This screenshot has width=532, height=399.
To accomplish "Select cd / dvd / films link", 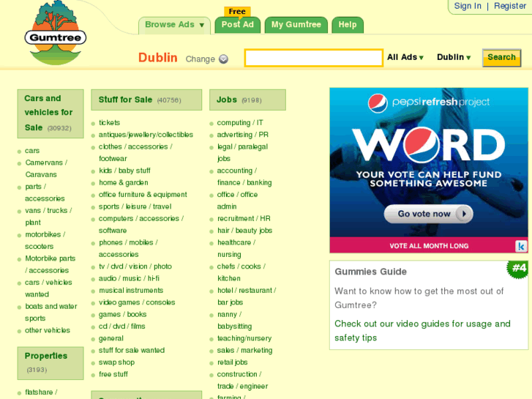I will (x=121, y=327).
